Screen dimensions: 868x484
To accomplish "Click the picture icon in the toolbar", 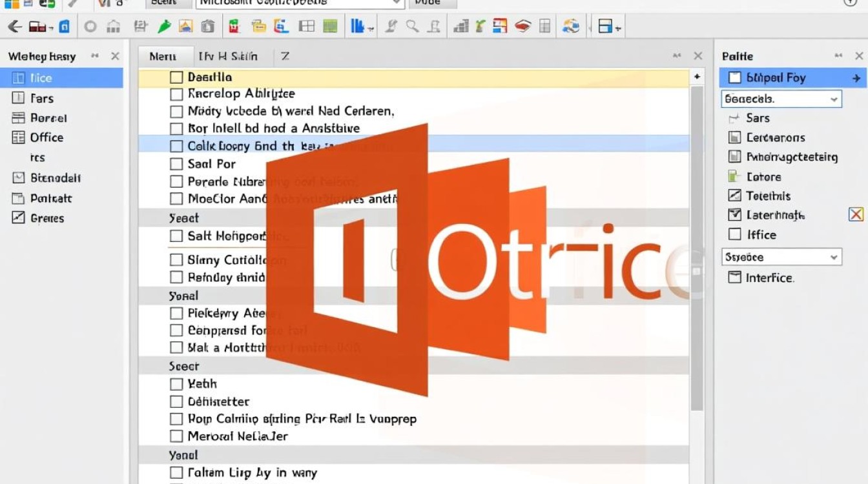I will [185, 26].
